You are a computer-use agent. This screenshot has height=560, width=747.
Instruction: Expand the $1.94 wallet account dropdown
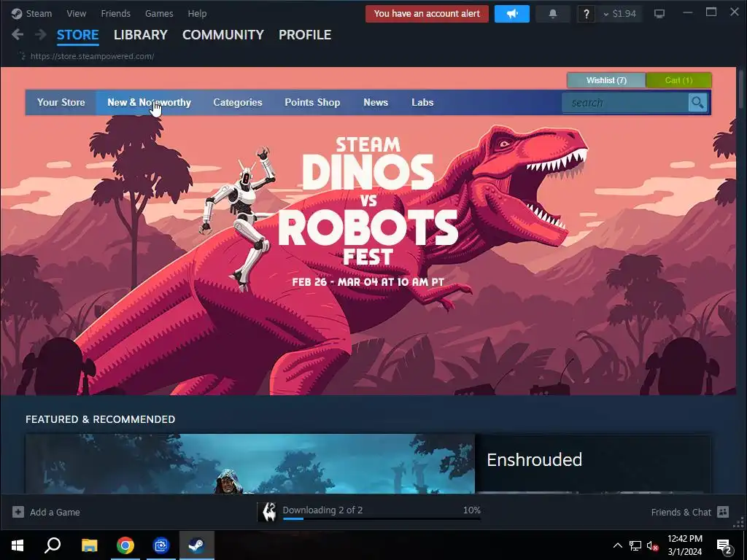click(620, 14)
